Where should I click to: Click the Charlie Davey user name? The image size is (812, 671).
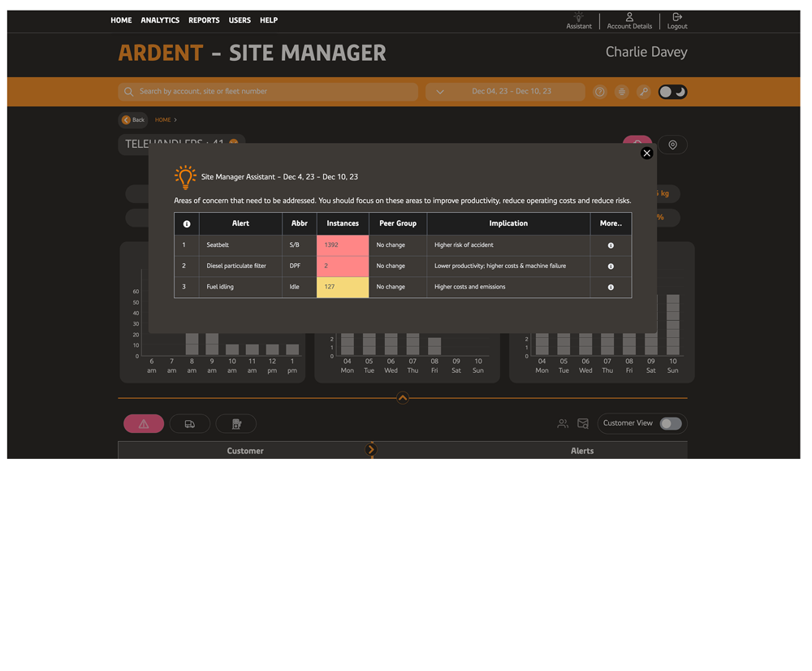click(x=646, y=52)
